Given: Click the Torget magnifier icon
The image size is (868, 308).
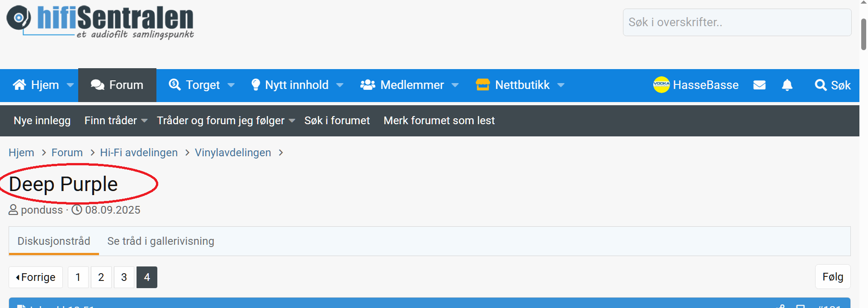Looking at the screenshot, I should [175, 85].
